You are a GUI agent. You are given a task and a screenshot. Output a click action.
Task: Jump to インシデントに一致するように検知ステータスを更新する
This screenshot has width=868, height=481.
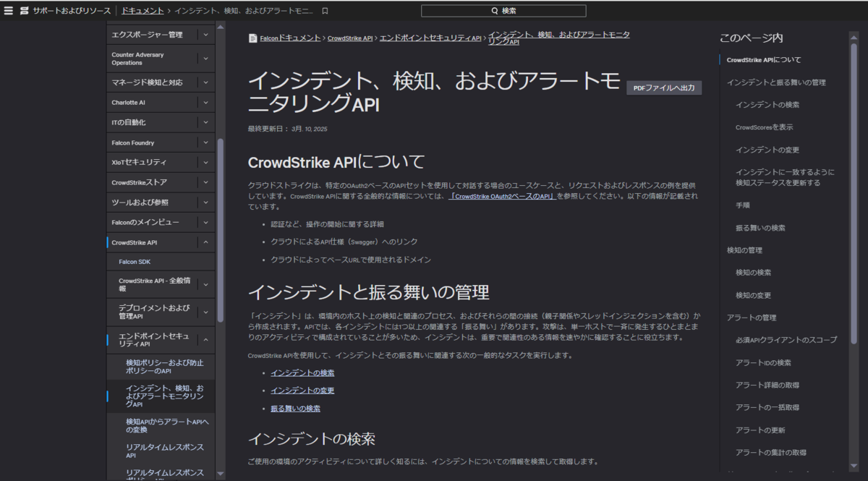pos(785,177)
